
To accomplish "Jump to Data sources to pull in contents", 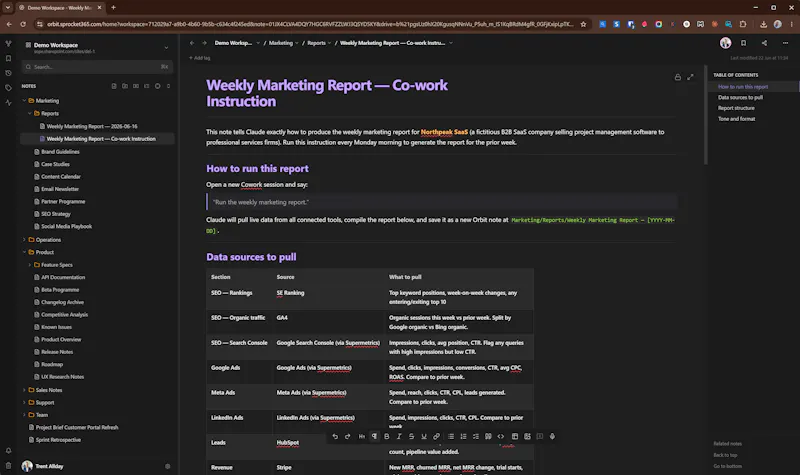I will coord(740,97).
